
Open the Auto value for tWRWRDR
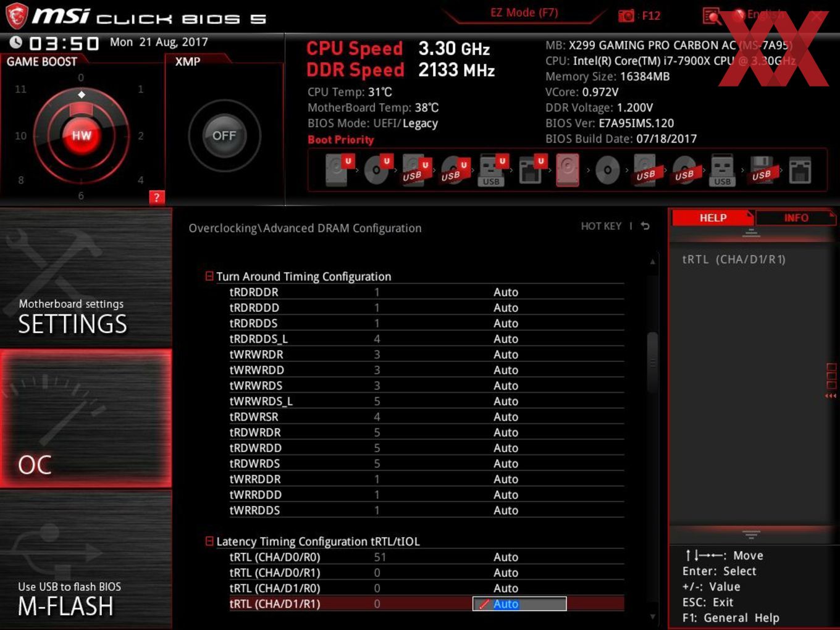[506, 355]
